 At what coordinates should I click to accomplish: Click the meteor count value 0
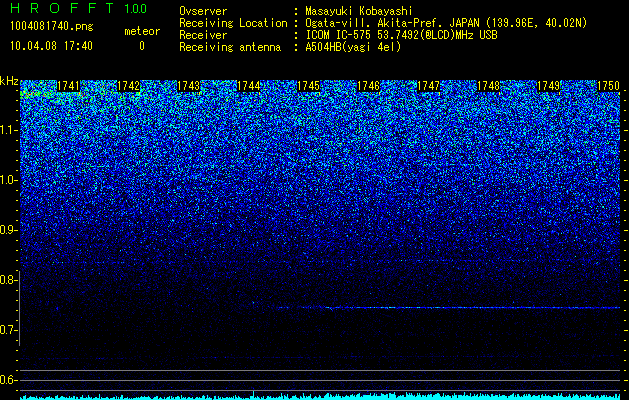142,46
